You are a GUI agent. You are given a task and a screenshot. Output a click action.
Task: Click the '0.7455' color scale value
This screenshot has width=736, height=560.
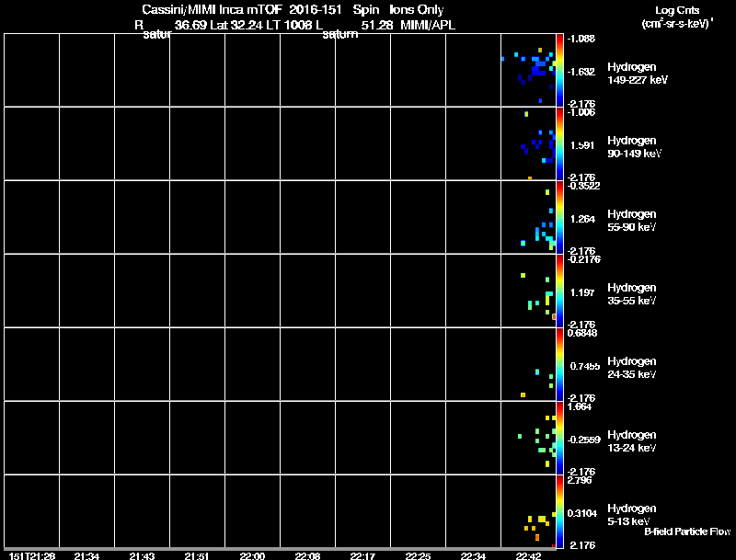coord(585,366)
